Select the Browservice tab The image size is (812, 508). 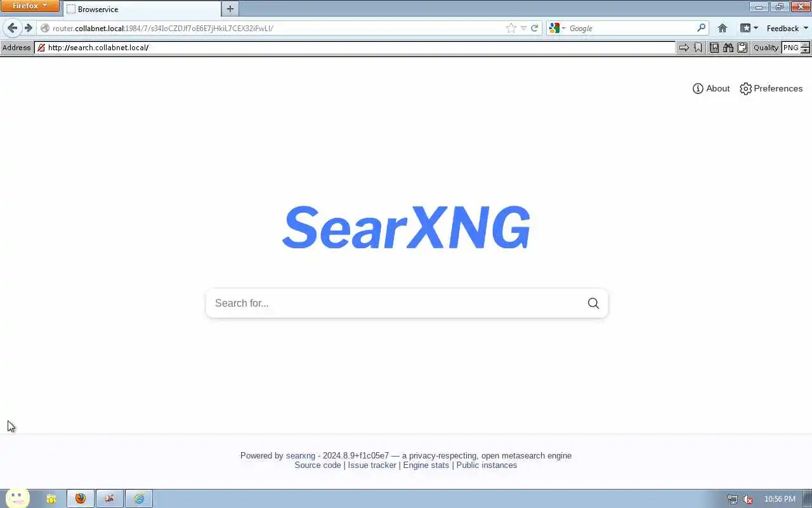142,9
